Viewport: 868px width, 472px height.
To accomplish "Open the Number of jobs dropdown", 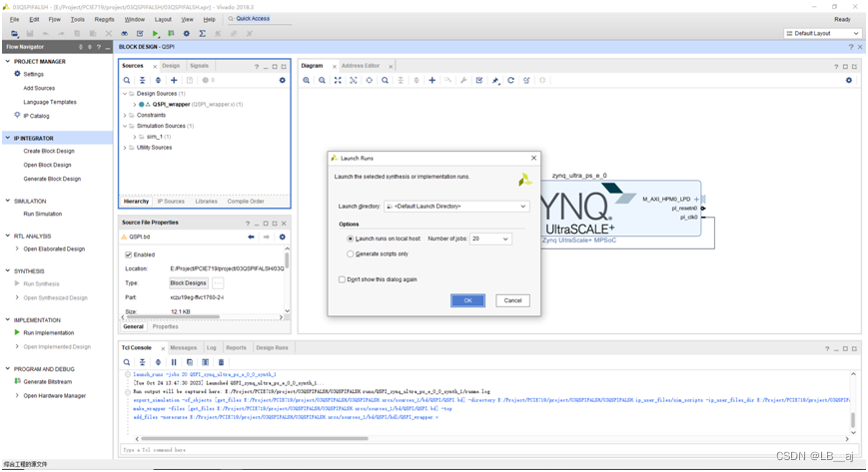I will 490,238.
